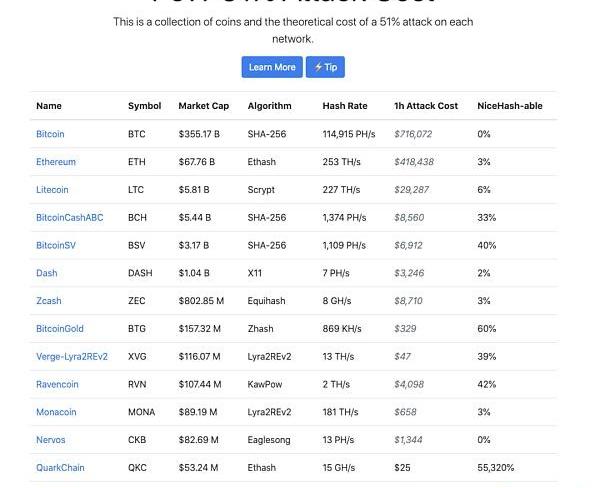Click the NiceHash-able column header
Image resolution: width=600 pixels, height=488 pixels.
click(510, 106)
